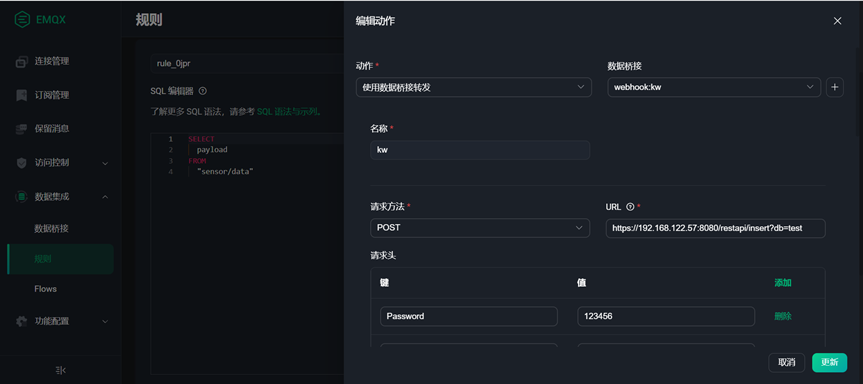
Task: Click the plus icon to add data bridge
Action: tap(834, 87)
